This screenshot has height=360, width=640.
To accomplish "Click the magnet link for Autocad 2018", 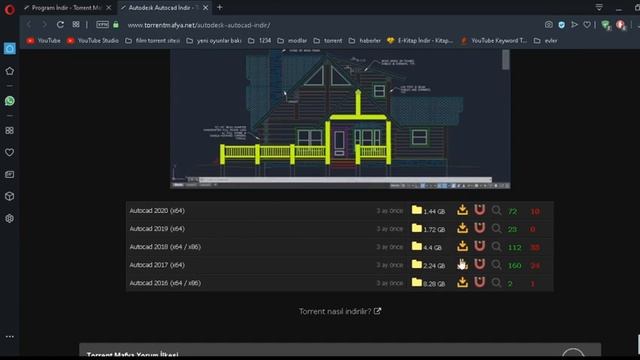I will click(480, 246).
